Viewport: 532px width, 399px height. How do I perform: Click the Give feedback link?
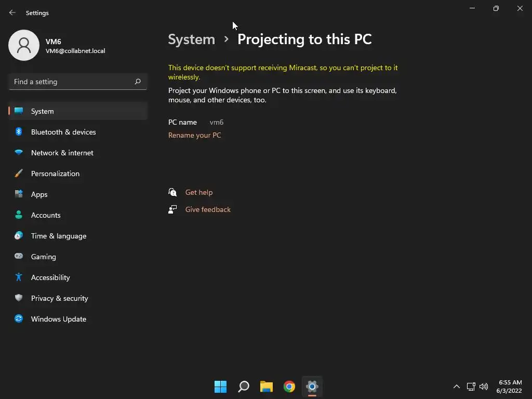pyautogui.click(x=208, y=209)
